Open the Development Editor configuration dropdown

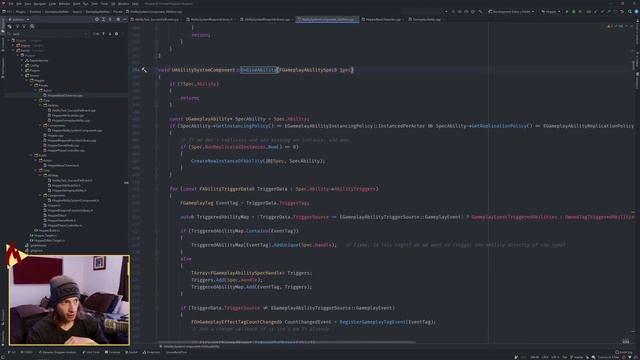[x=511, y=12]
